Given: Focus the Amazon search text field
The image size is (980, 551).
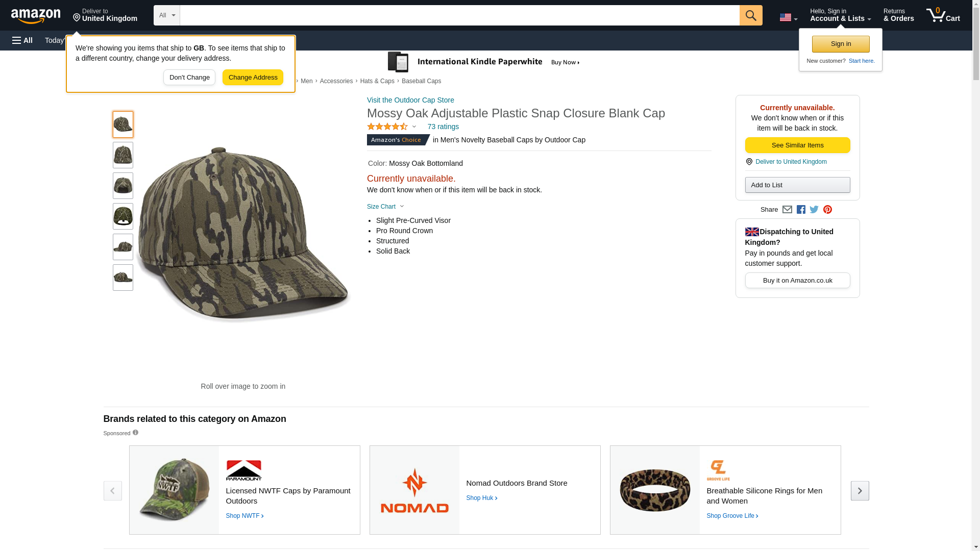Looking at the screenshot, I should click(x=459, y=15).
